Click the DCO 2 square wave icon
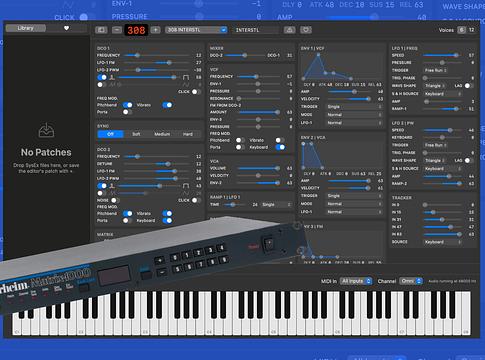This screenshot has width=485, height=360. 186,186
